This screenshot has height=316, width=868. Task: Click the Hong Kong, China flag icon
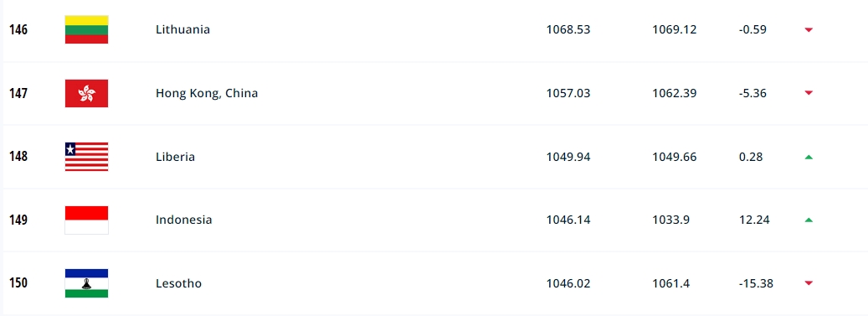[86, 93]
